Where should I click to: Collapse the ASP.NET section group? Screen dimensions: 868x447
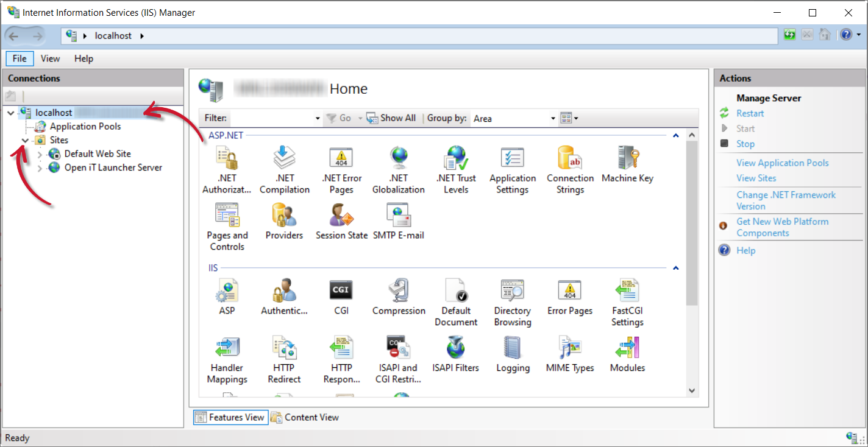click(675, 135)
